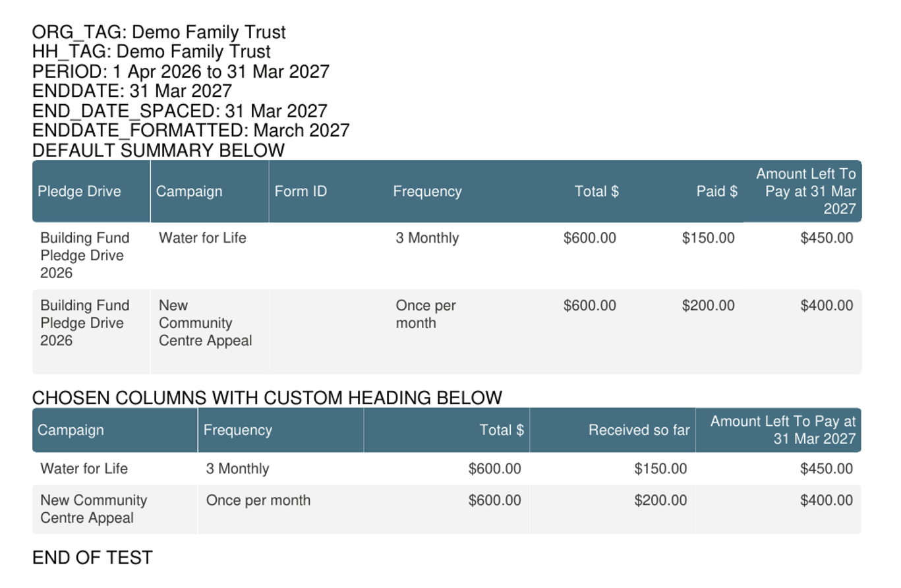The width and height of the screenshot is (901, 588).
Task: Click the END OF TEST text
Action: point(92,557)
